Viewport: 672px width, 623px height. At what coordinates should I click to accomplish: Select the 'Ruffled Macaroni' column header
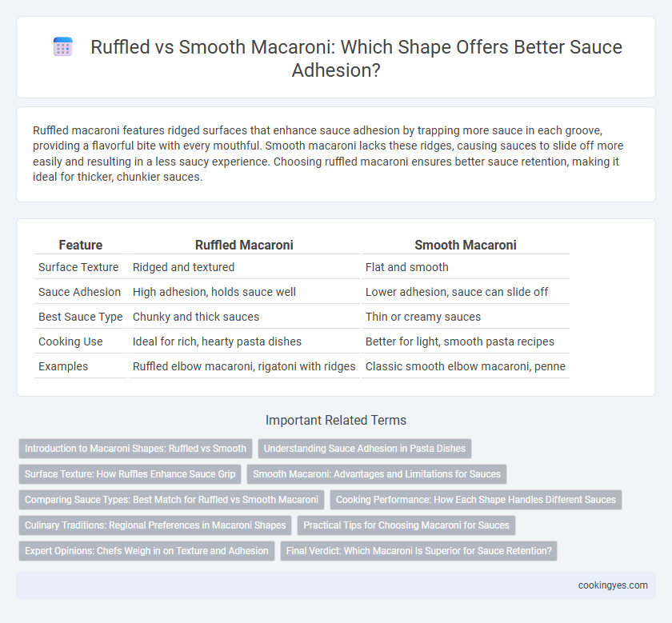pyautogui.click(x=244, y=245)
